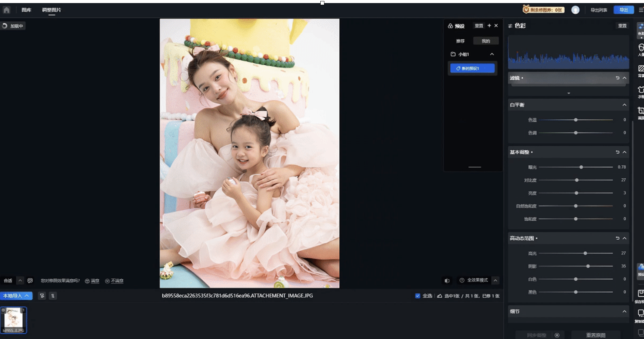The image size is (644, 339).
Task: Click the user avatar icon
Action: click(575, 10)
